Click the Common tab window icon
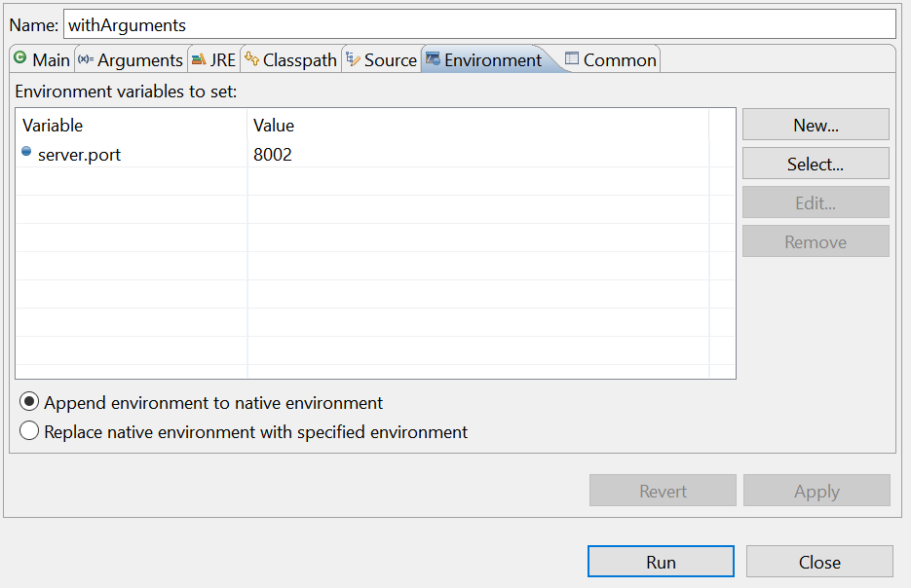Image resolution: width=911 pixels, height=588 pixels. point(572,58)
